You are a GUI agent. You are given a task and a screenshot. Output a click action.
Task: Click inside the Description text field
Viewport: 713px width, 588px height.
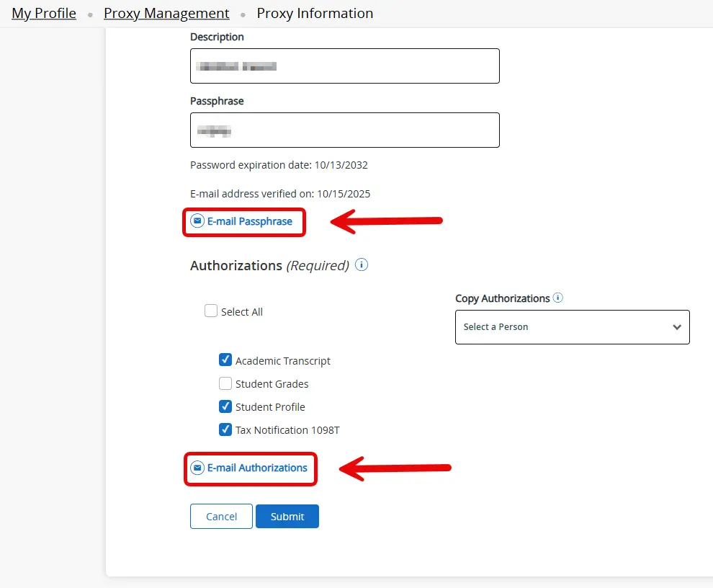344,66
